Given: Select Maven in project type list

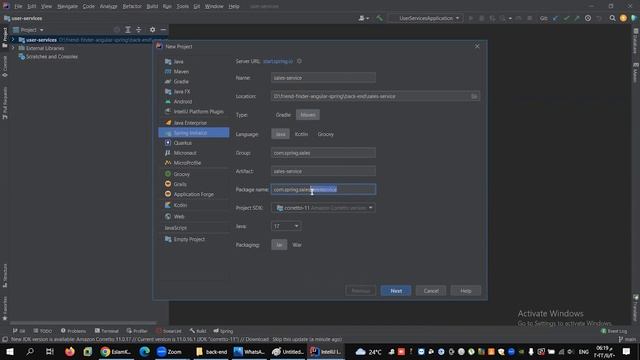Looking at the screenshot, I should [x=181, y=71].
